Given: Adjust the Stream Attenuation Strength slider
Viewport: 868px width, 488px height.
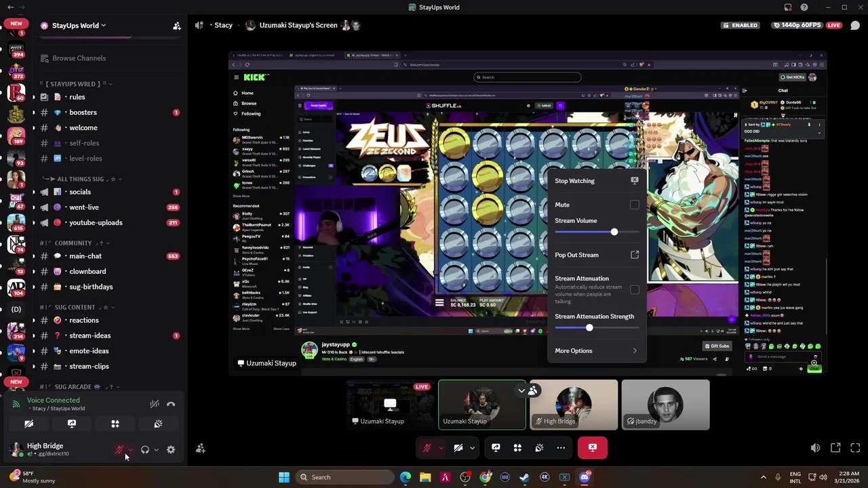Looking at the screenshot, I should pos(597,328).
